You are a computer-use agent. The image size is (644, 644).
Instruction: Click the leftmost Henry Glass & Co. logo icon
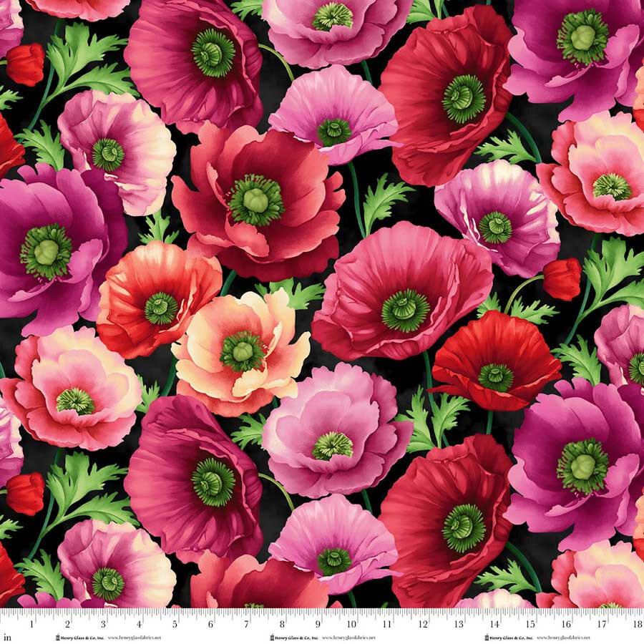point(57,636)
